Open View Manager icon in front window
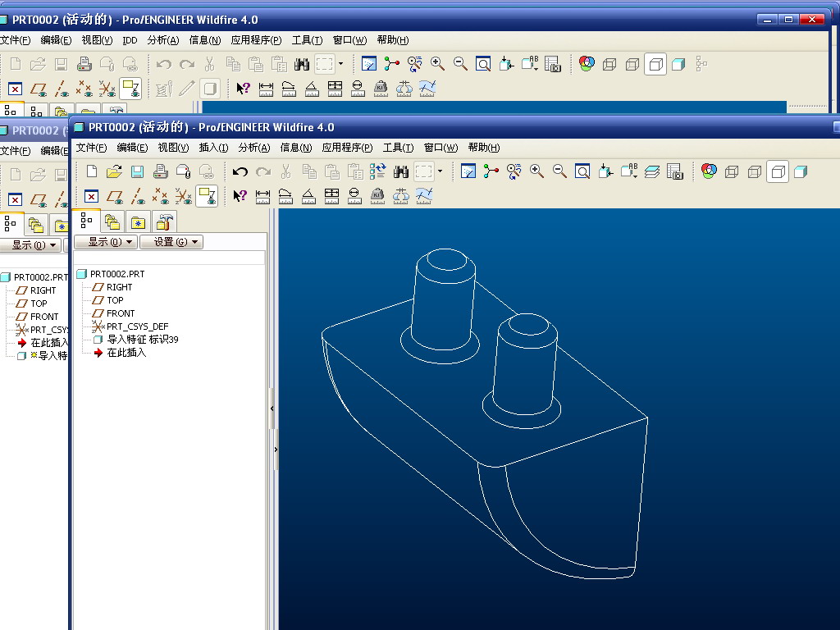This screenshot has width=840, height=630. click(675, 171)
